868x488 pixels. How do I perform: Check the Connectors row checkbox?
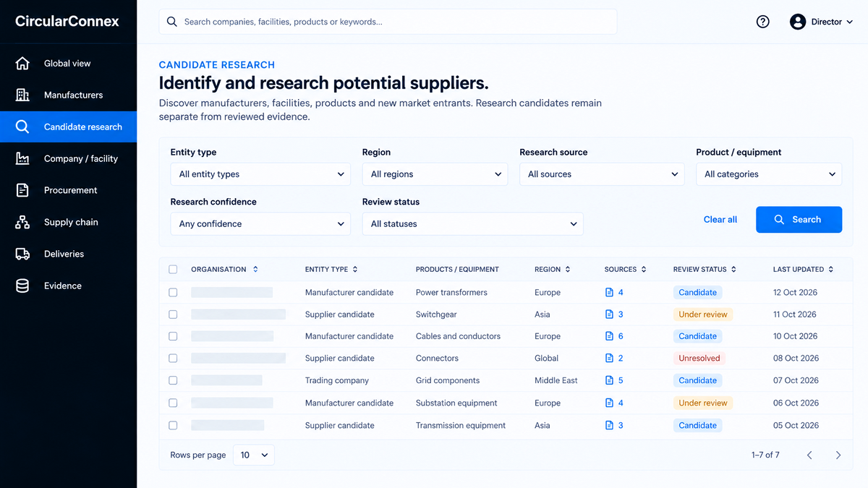(173, 359)
